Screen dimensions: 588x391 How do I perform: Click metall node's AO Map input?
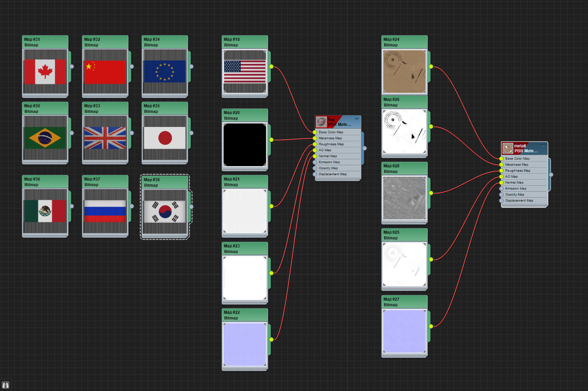point(502,176)
